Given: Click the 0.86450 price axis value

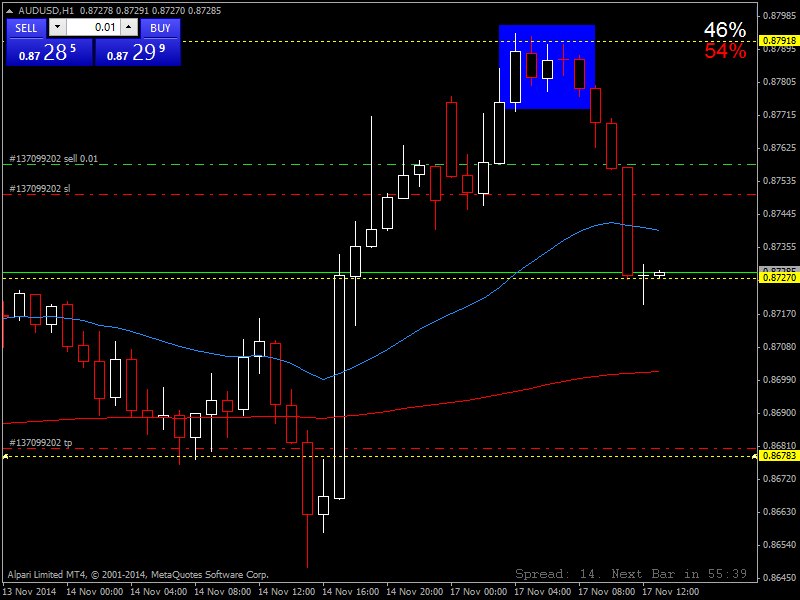Looking at the screenshot, I should [779, 578].
